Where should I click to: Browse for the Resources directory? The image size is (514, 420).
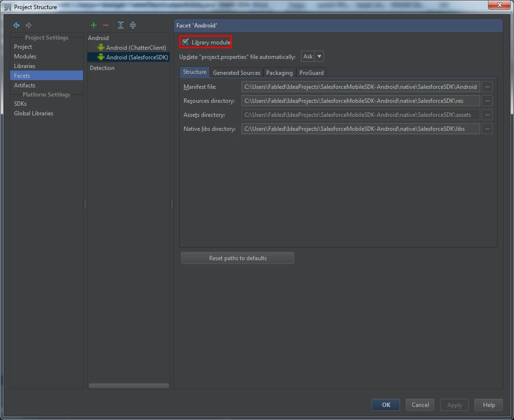[487, 101]
